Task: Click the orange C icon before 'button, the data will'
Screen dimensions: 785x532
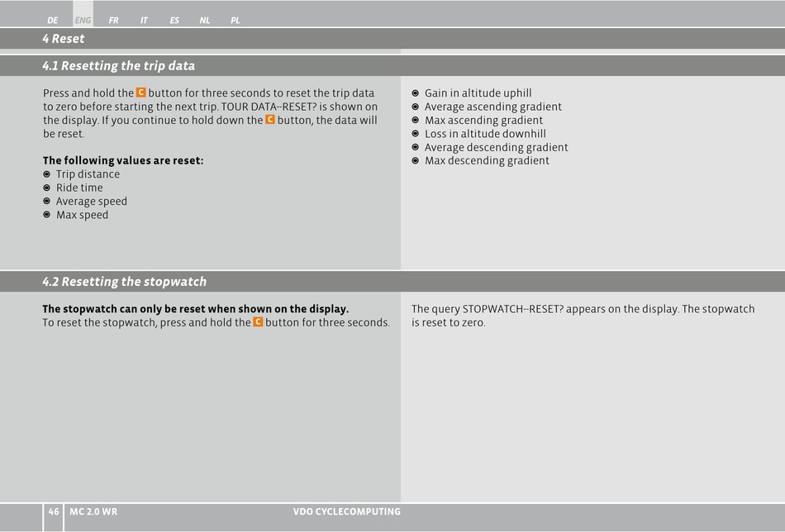Action: point(270,120)
